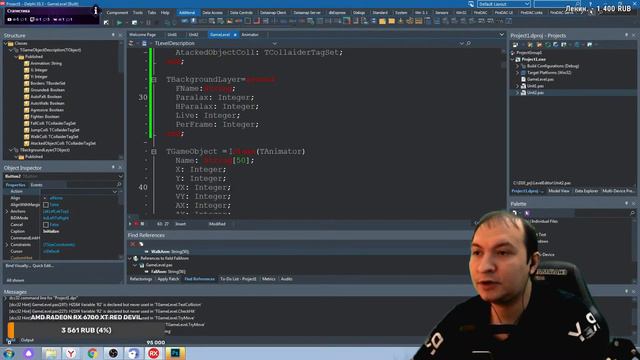
Task: Switch to the Model View tab
Action: click(x=559, y=191)
